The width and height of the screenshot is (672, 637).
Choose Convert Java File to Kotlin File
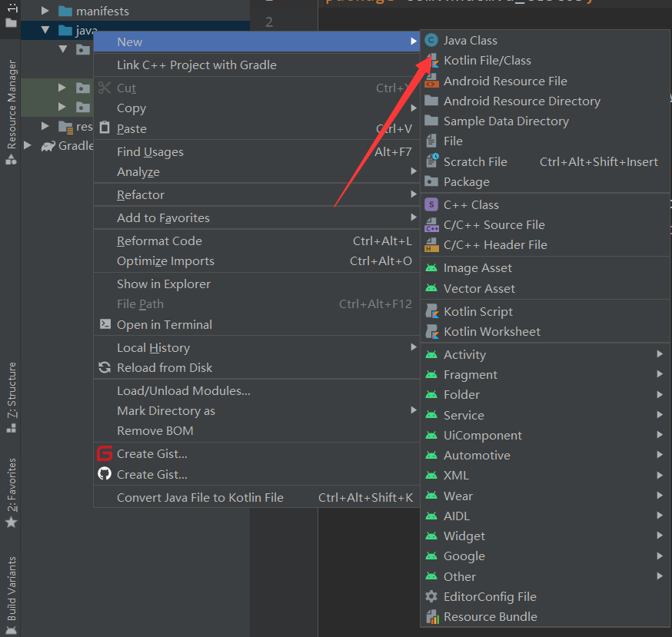(x=256, y=497)
